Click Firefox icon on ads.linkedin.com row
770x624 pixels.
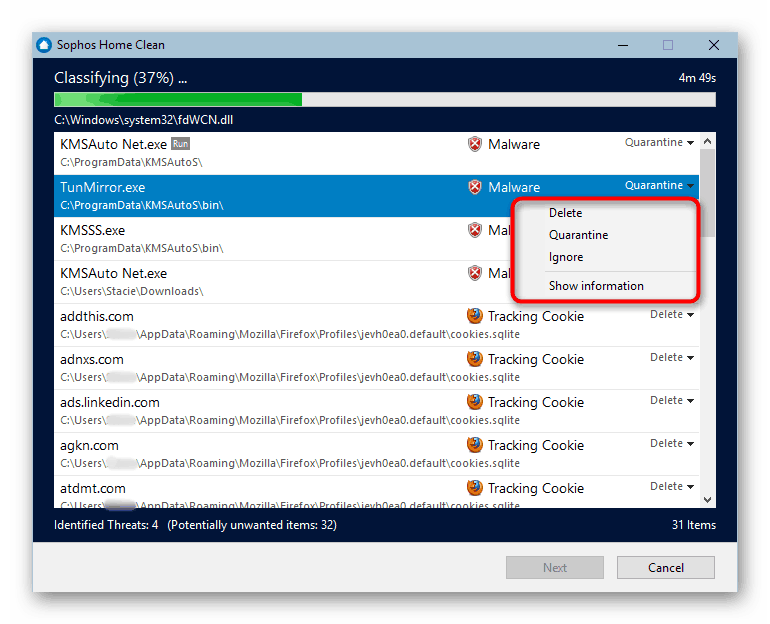[474, 402]
